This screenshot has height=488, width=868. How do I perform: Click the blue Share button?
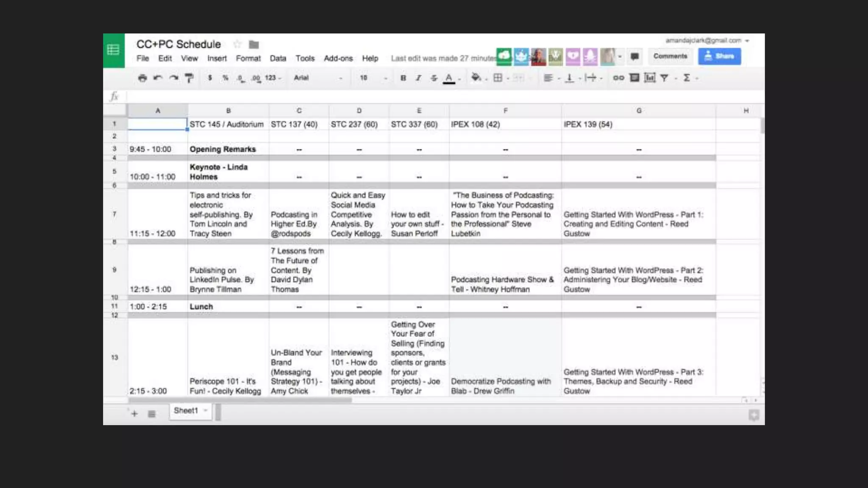719,56
